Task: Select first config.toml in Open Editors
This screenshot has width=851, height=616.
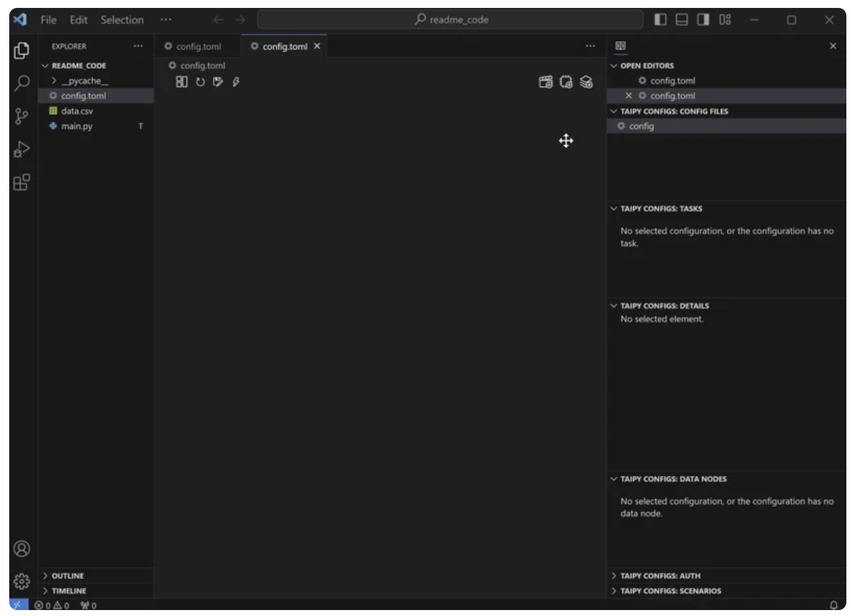Action: pyautogui.click(x=725, y=81)
